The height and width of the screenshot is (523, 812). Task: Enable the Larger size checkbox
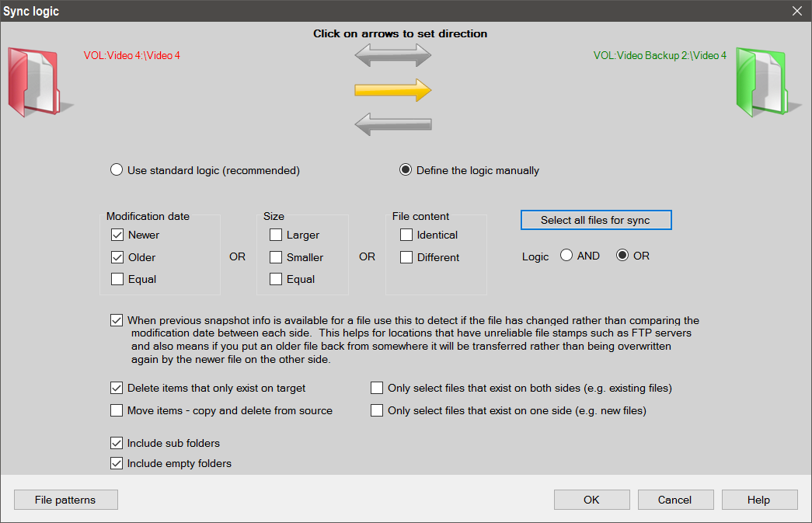point(276,235)
